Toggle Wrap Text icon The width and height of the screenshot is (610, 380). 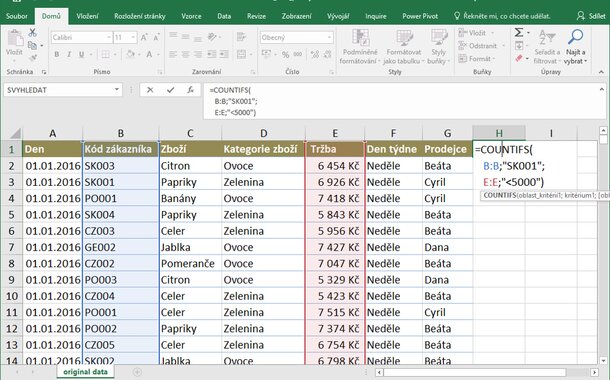click(241, 37)
